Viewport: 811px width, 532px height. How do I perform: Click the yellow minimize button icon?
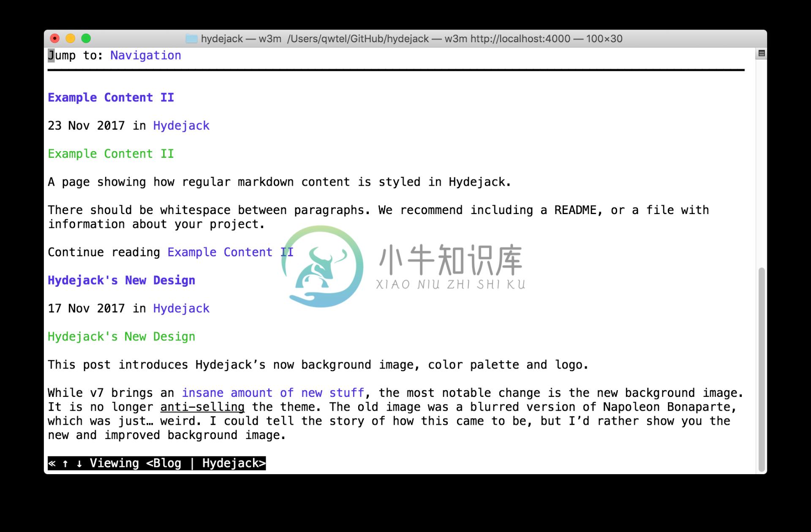[67, 38]
